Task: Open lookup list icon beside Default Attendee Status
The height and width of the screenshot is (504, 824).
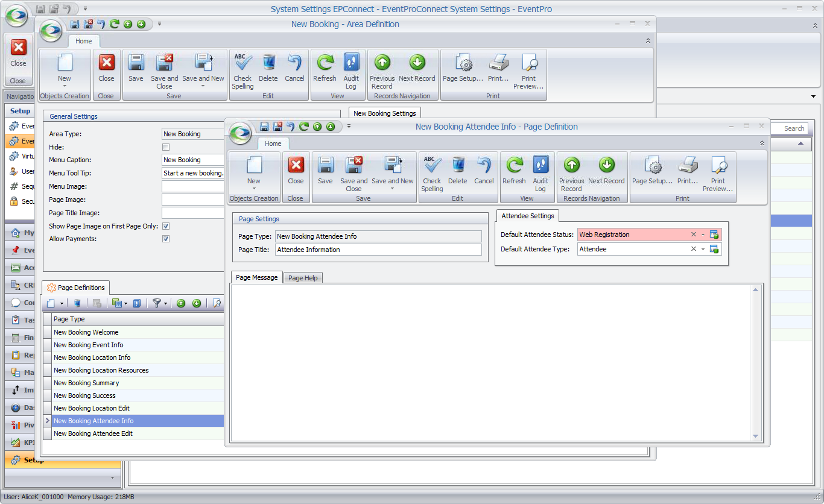Action: (x=714, y=235)
